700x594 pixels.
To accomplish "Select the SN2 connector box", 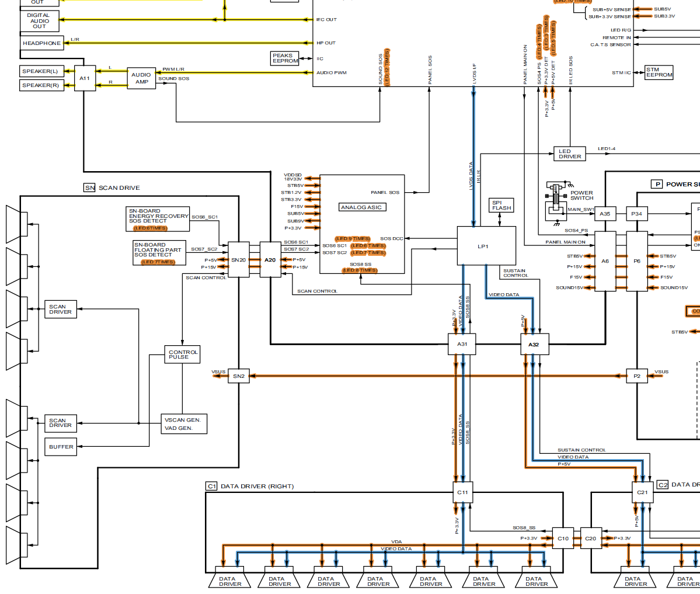I will point(238,376).
